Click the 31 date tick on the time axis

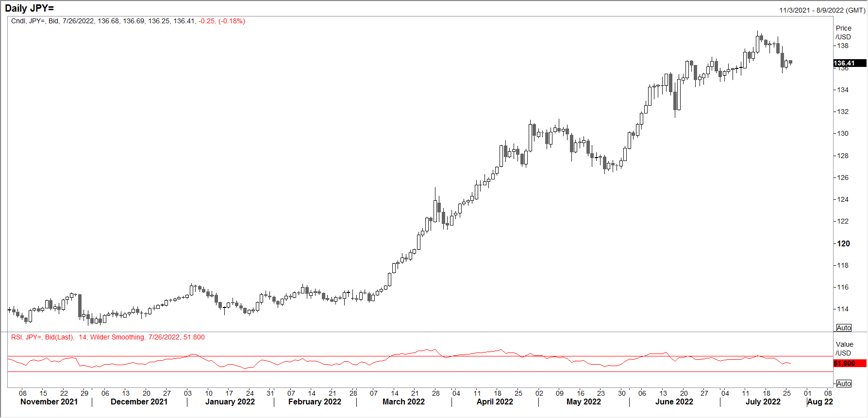click(270, 393)
